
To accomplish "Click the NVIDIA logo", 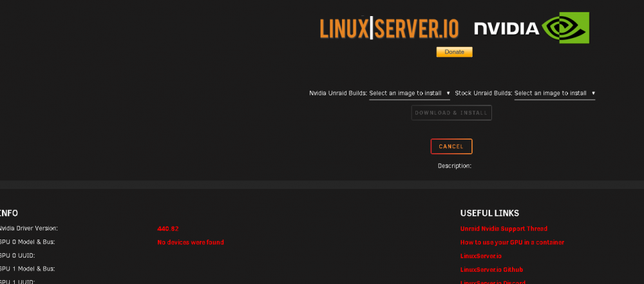I will click(532, 28).
